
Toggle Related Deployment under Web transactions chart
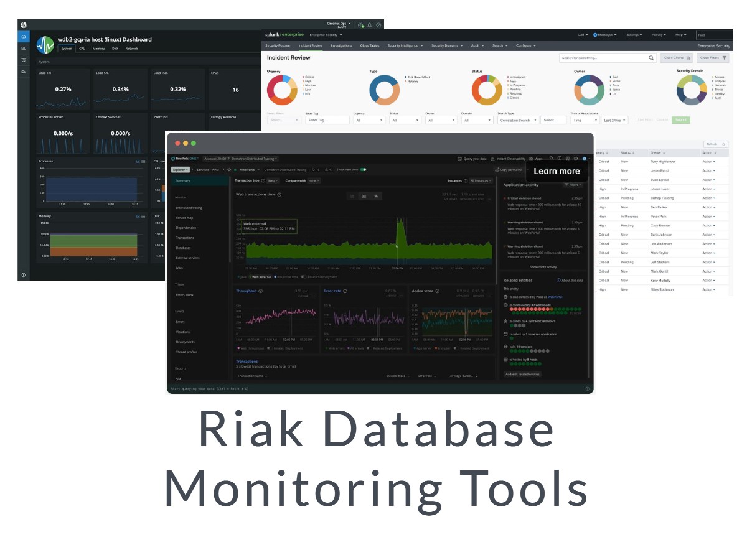304,277
